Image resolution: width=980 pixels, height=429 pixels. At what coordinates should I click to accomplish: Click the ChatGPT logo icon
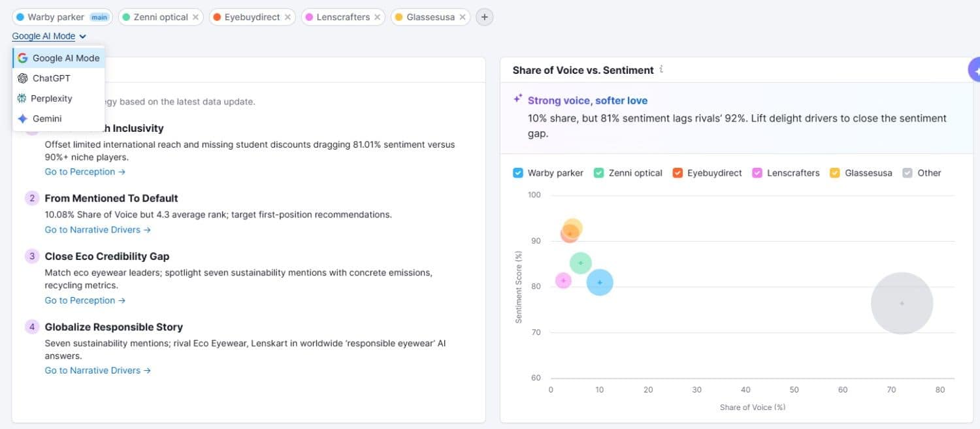pyautogui.click(x=23, y=78)
